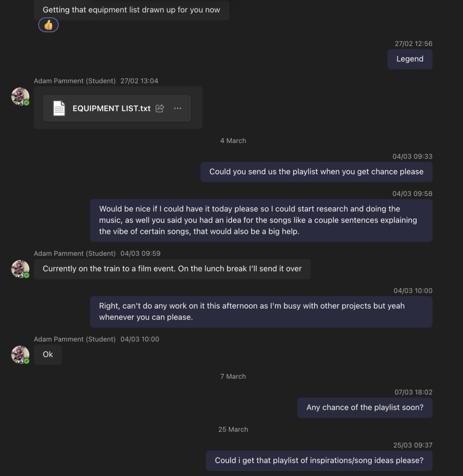Open the three-dot menu on file attachment
Screen dimensions: 463x476
[177, 108]
